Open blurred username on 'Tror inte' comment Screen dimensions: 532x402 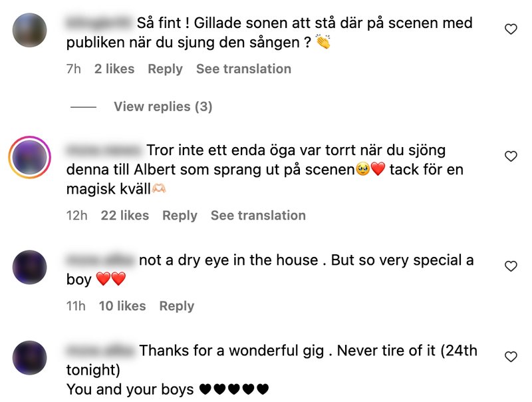[x=104, y=150]
